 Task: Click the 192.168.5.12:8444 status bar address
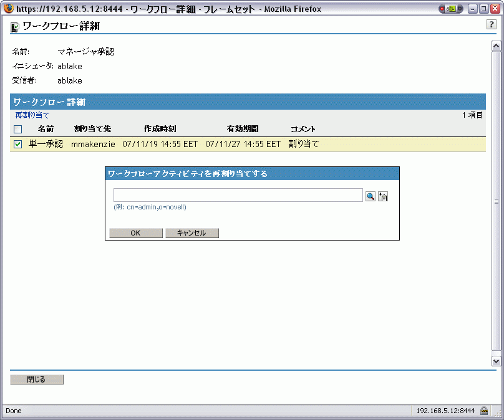(x=445, y=411)
